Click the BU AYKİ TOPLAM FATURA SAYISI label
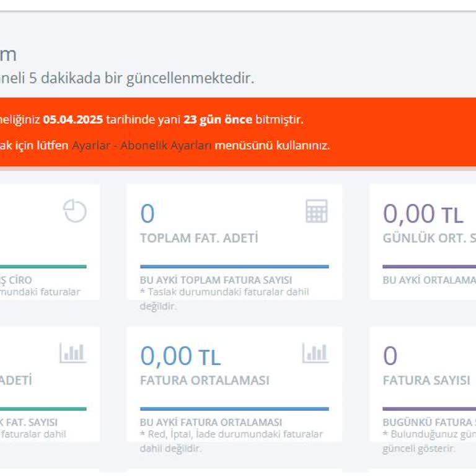The width and height of the screenshot is (476, 476). 216,280
